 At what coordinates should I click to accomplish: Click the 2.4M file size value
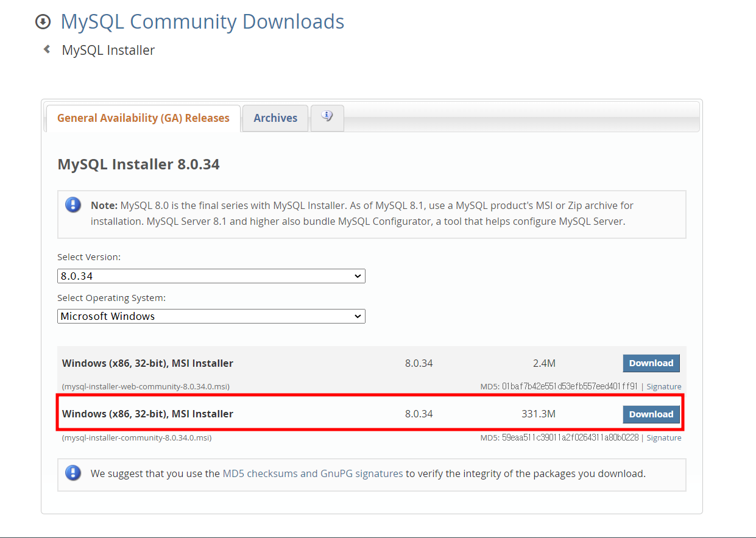coord(544,363)
